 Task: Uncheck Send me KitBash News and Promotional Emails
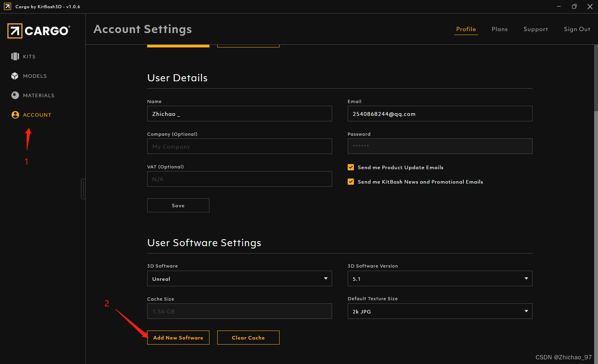pyautogui.click(x=351, y=182)
